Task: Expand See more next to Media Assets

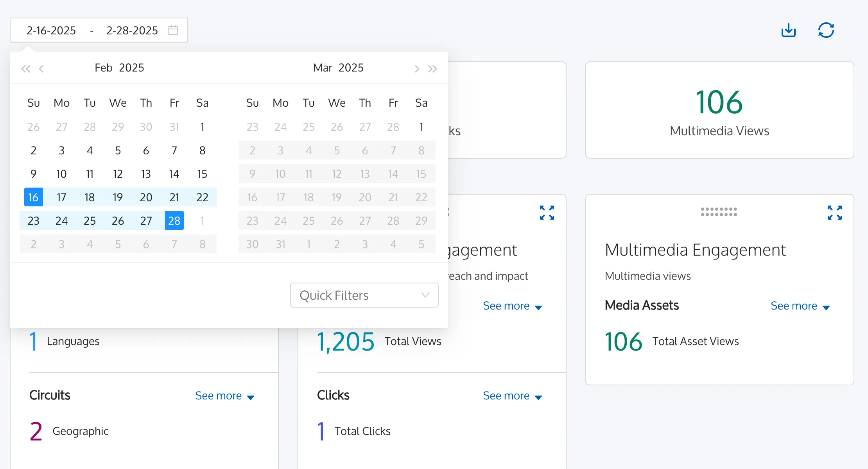Action: point(800,306)
